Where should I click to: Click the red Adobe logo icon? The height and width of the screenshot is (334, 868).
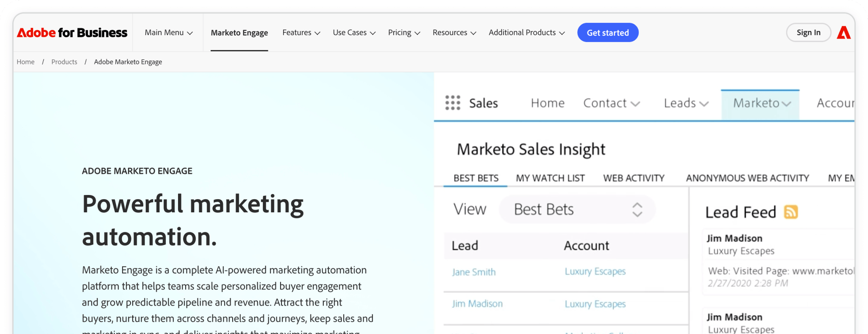843,33
